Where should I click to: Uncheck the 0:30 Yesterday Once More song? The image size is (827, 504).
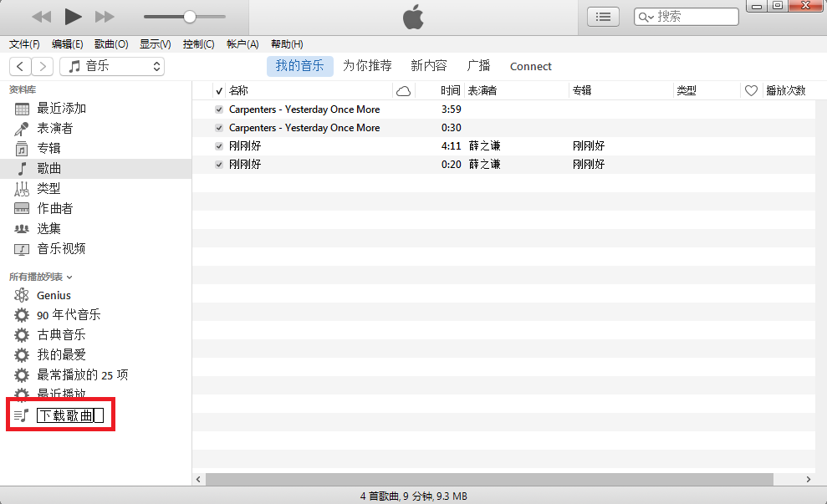(219, 128)
